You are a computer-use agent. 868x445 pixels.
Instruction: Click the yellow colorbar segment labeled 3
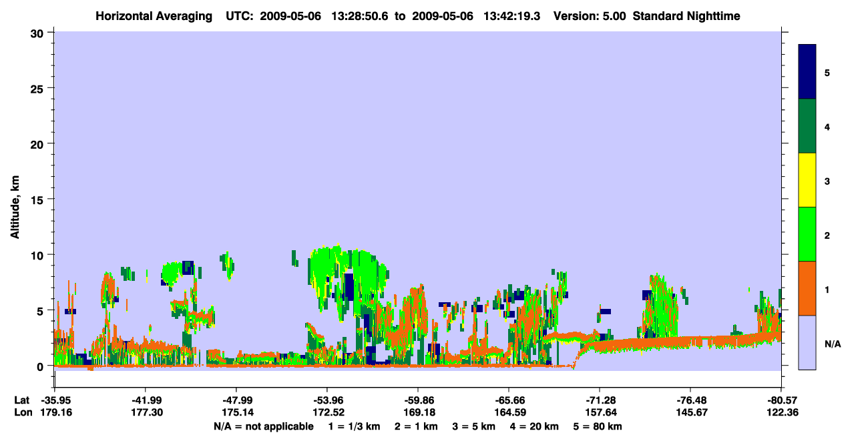tap(807, 180)
